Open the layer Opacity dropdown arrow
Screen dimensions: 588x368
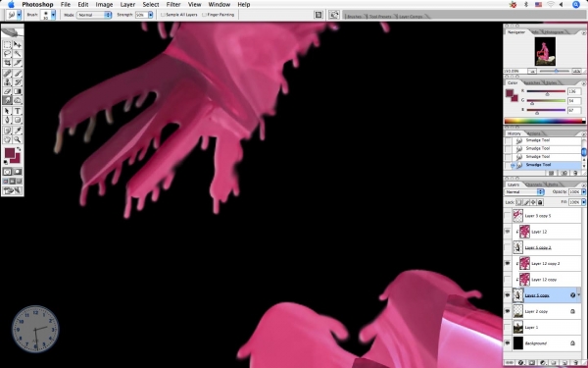pos(583,192)
